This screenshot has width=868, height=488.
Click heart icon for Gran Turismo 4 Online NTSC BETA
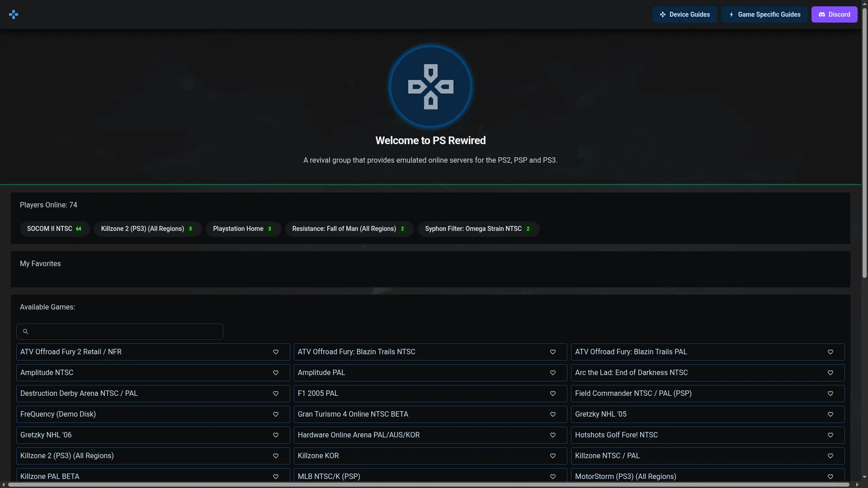coord(553,414)
